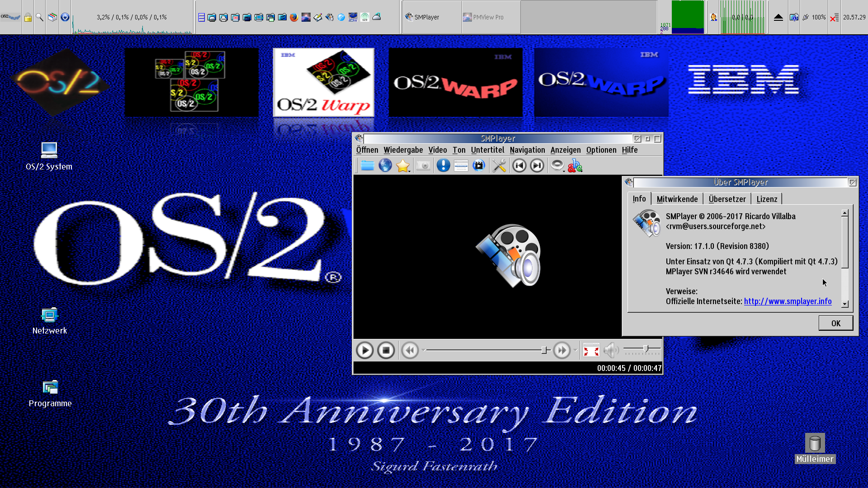Open the favorites star icon
The width and height of the screenshot is (868, 488).
(402, 166)
